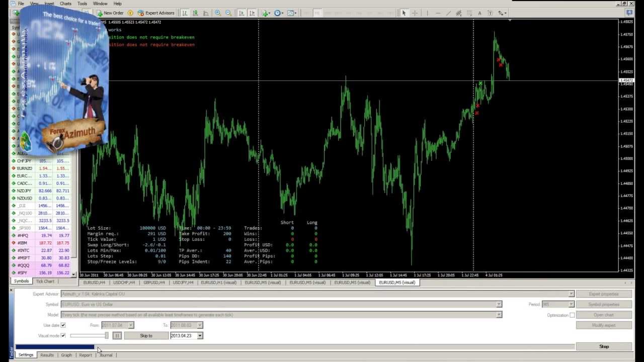Screen dimensions: 644x362
Task: Click the Modify expert button
Action: pos(604,325)
